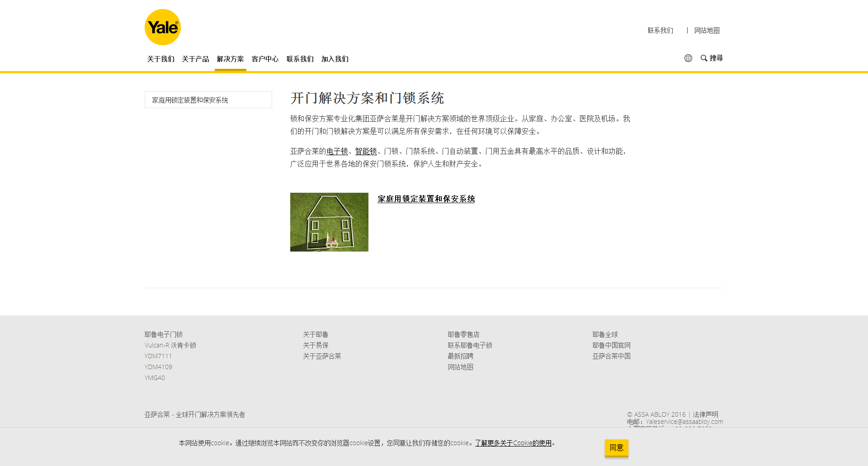Viewport: 868px width, 466px height.
Task: Click copyright text © ASSA ABLOY 2016
Action: tap(656, 414)
